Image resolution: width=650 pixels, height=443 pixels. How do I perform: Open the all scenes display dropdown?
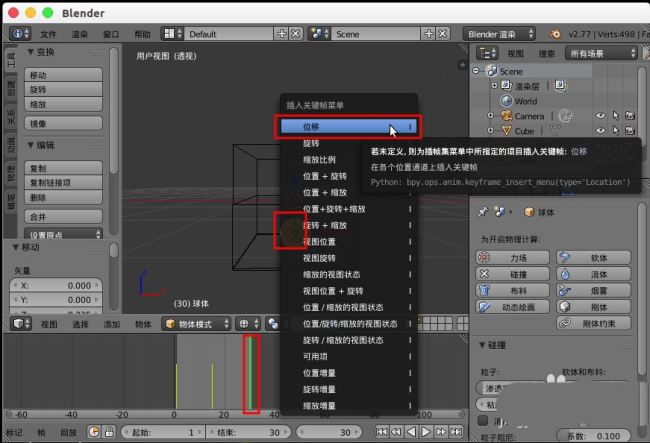click(601, 53)
